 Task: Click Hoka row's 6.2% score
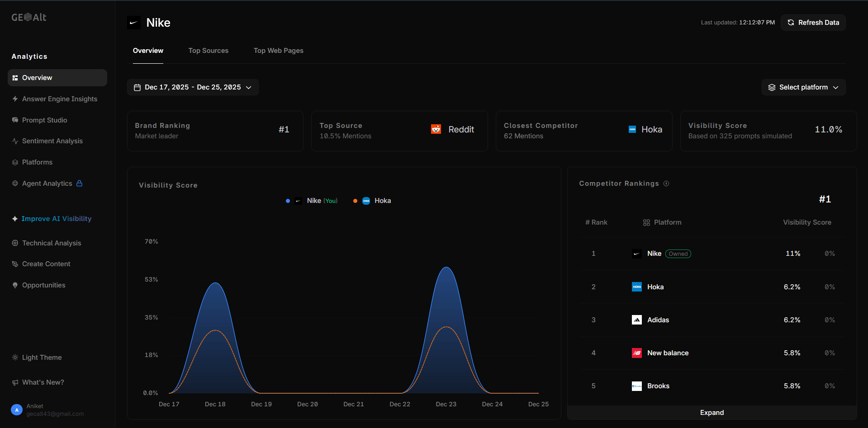(792, 287)
